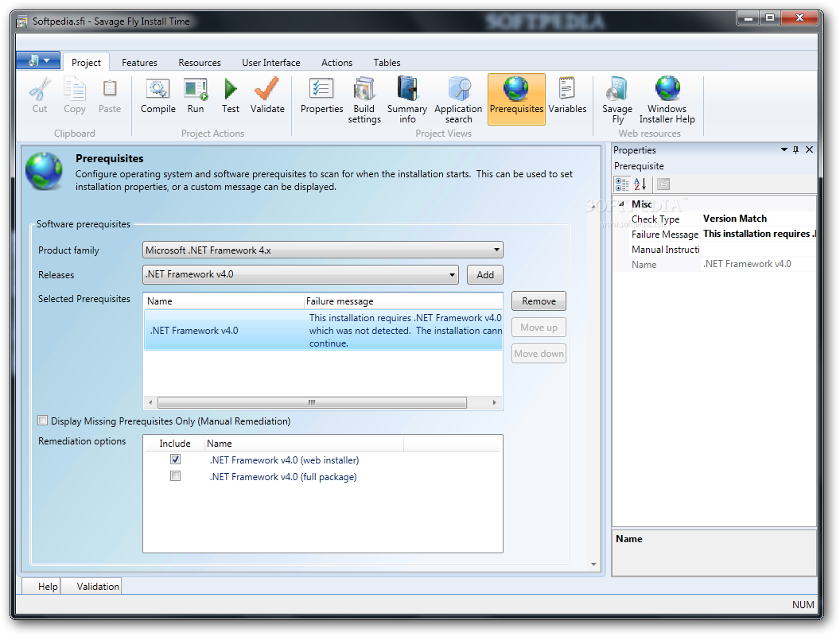Select the Failure Message property row
Image resolution: width=840 pixels, height=636 pixels.
coord(715,234)
